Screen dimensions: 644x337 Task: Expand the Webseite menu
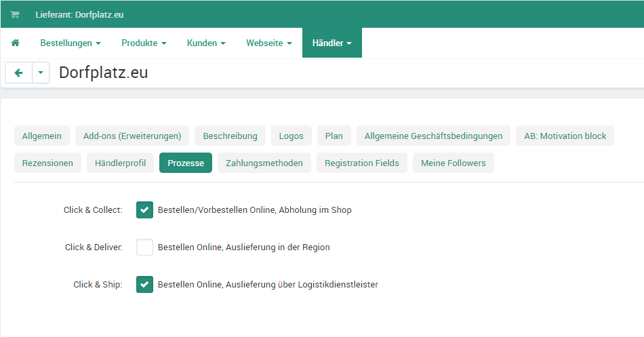point(268,43)
